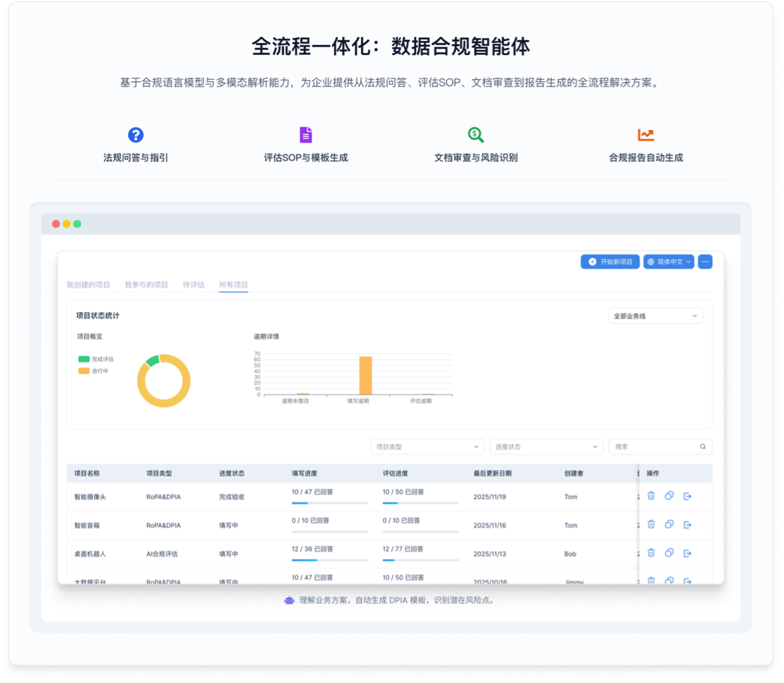Click the export icon in 智能音箱 row

tap(687, 525)
